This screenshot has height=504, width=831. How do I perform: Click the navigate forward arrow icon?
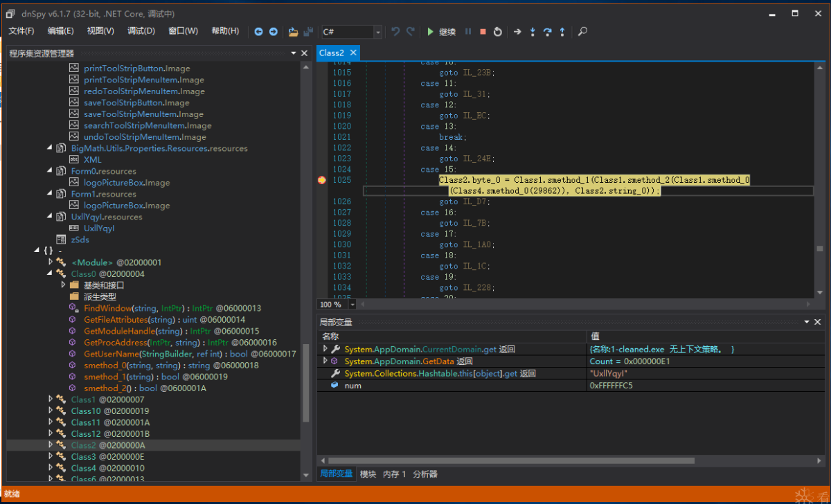coord(274,32)
